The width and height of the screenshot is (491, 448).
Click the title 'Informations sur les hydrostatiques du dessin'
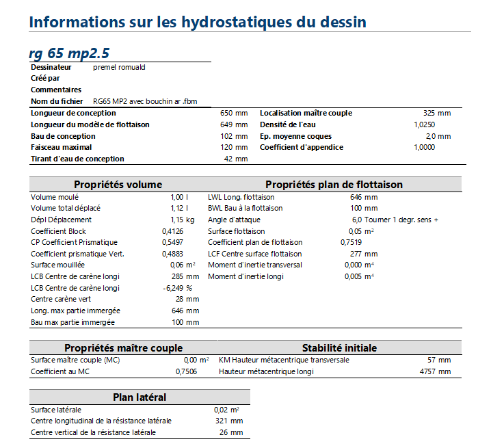[x=198, y=23]
